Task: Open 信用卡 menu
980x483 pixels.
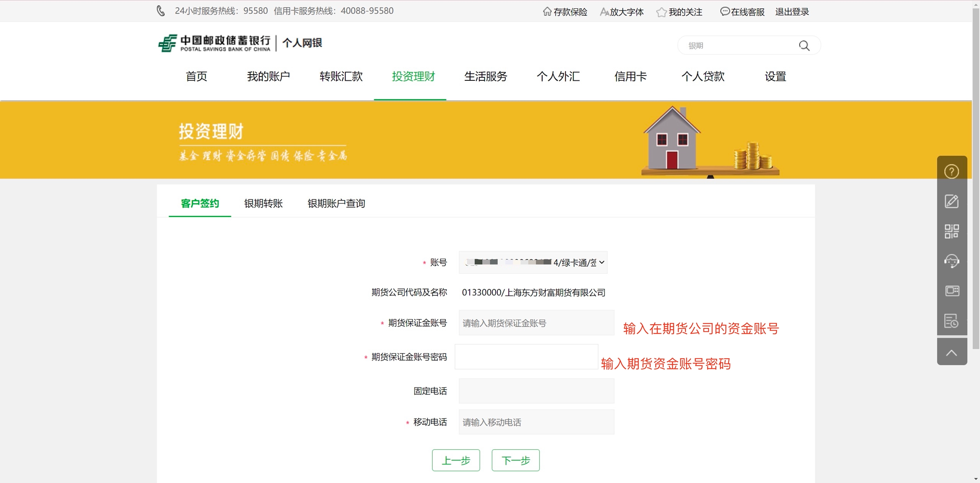Action: pos(630,77)
